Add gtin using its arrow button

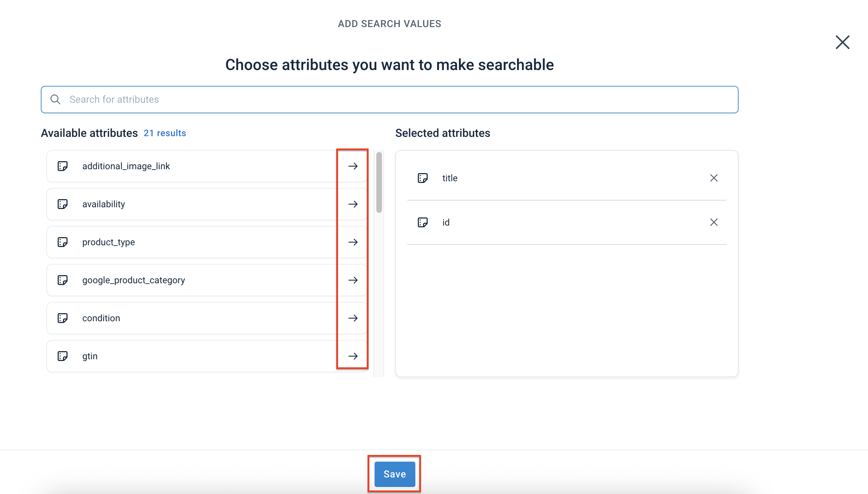point(352,356)
